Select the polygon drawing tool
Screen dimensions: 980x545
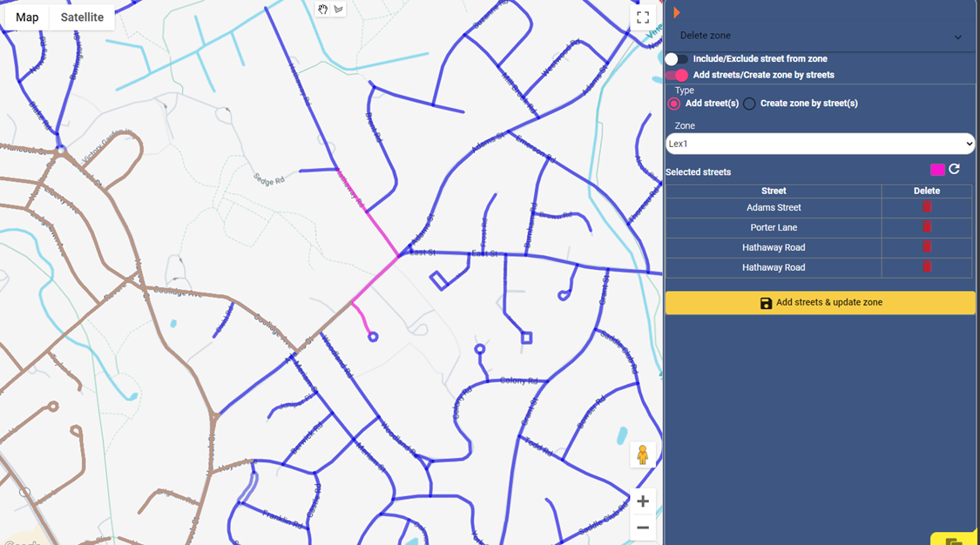click(339, 10)
